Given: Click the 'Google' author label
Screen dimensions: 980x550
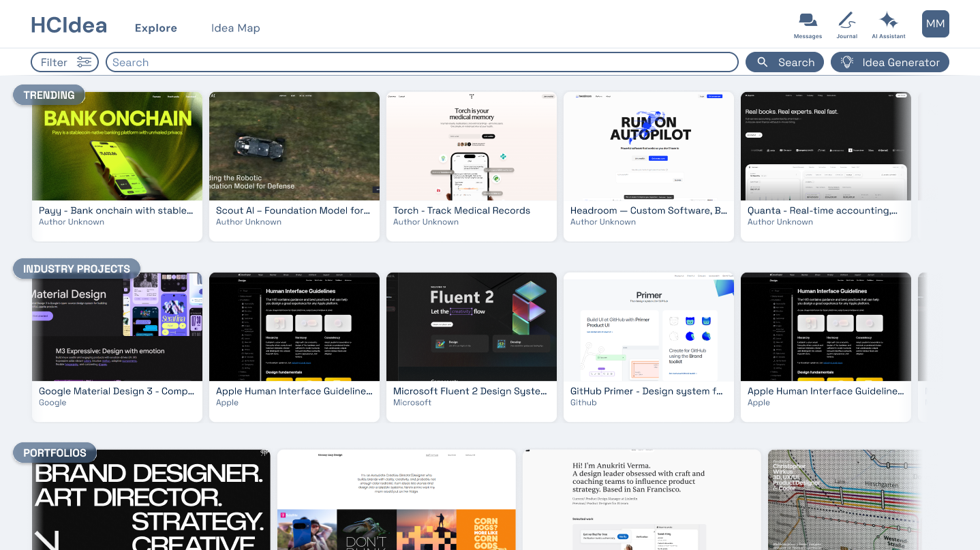Looking at the screenshot, I should click(52, 403).
